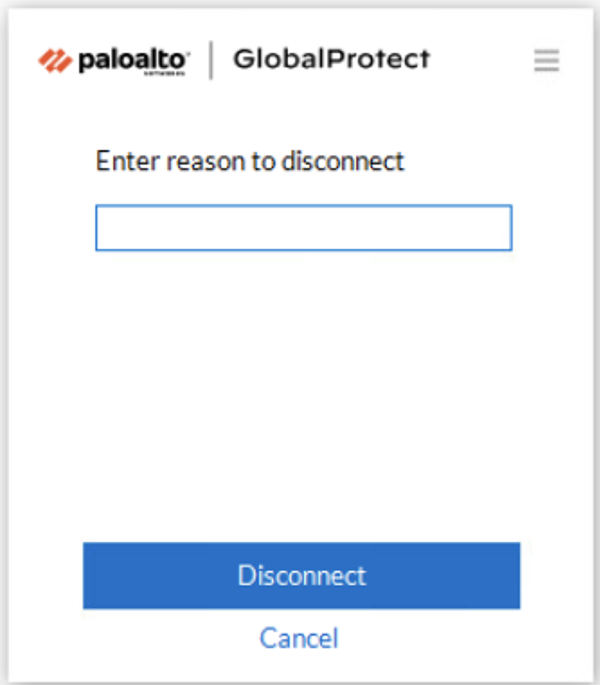The width and height of the screenshot is (600, 685).
Task: Place cursor in the reason input box
Action: pos(303,228)
